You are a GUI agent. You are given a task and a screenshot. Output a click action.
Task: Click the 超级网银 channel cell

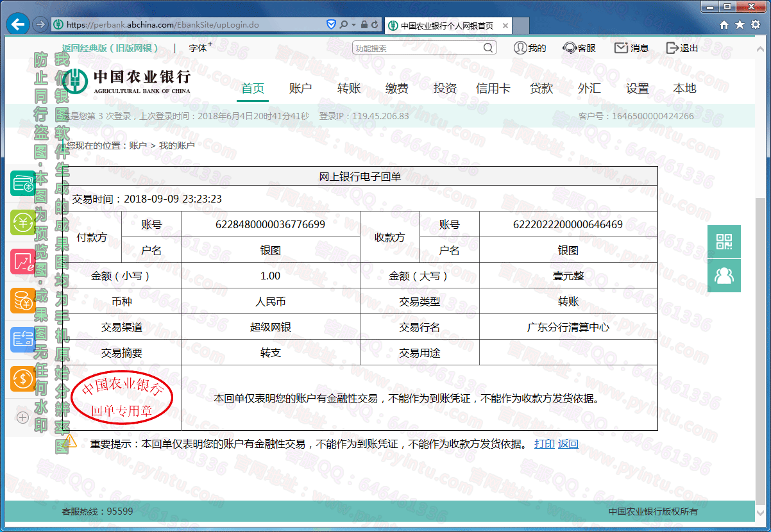point(270,327)
